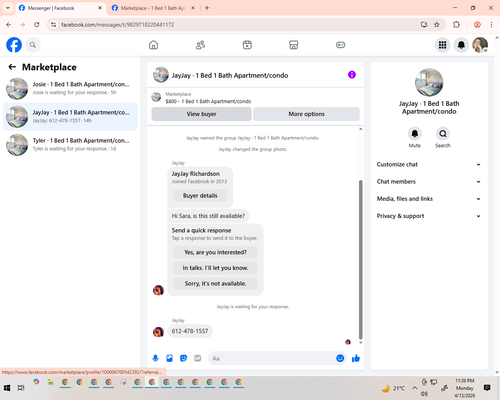Viewport: 500px width, 400px height.
Task: Open Tyler conversation in list
Action: tap(70, 145)
